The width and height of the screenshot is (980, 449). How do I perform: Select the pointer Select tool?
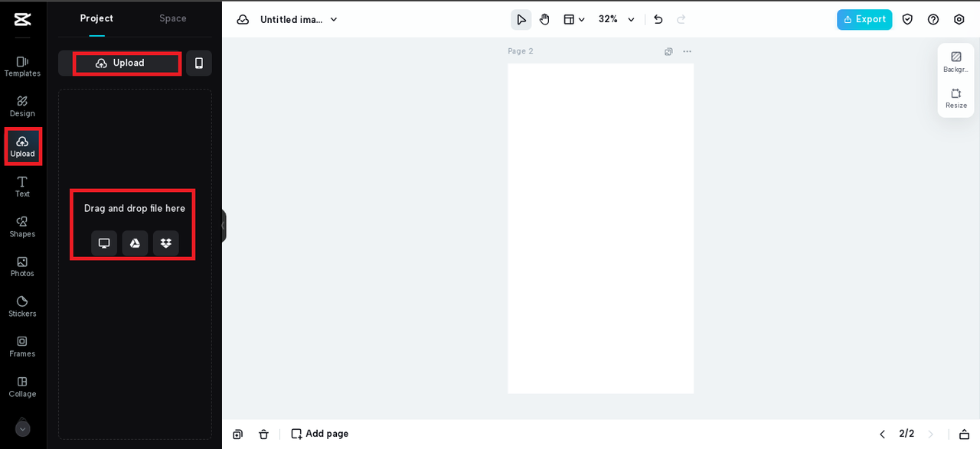pos(521,19)
